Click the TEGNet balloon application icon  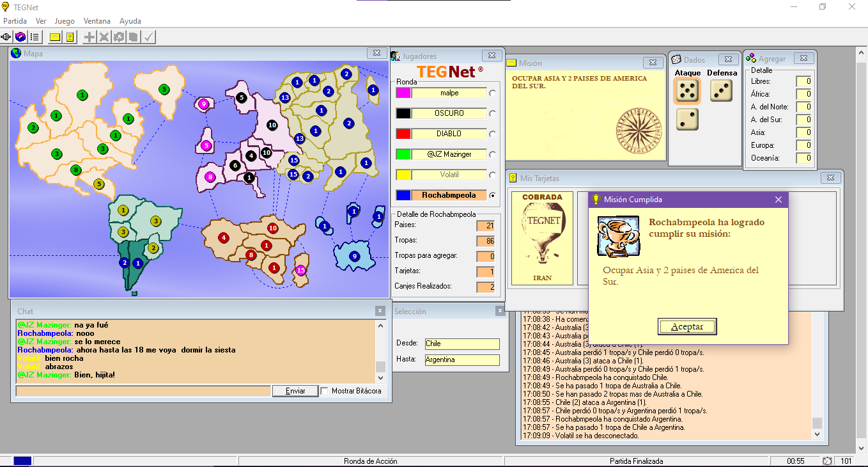click(x=6, y=7)
